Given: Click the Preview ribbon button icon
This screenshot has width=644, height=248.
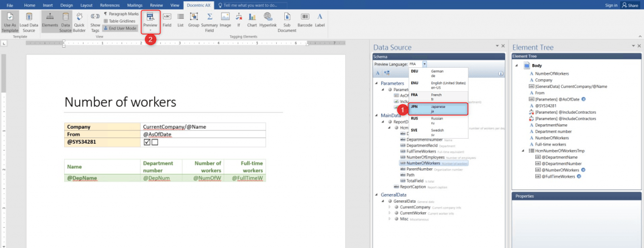Looking at the screenshot, I should pyautogui.click(x=150, y=16).
